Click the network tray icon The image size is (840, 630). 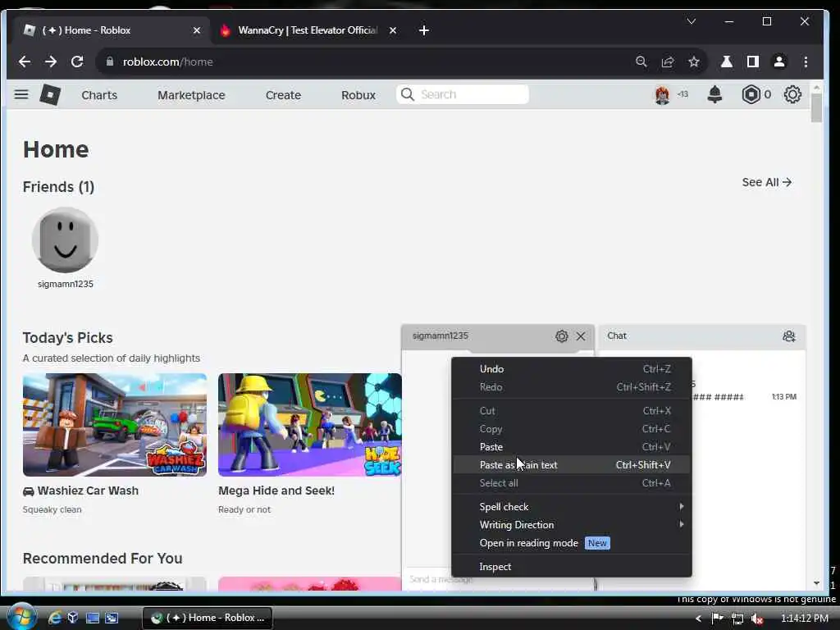(x=737, y=619)
